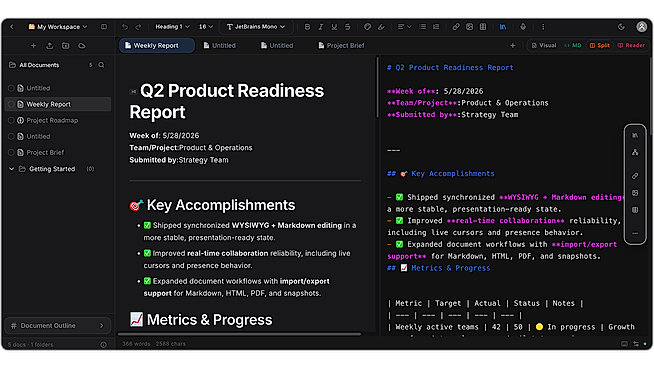Toggle dark mode with the moon icon

[x=621, y=27]
